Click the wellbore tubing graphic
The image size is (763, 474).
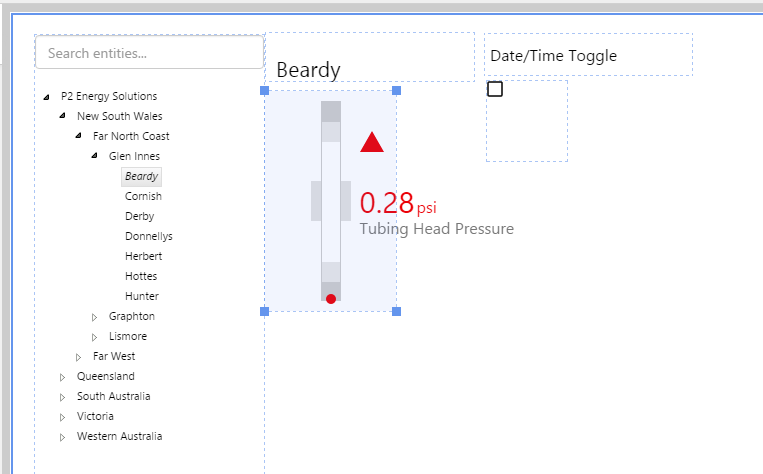click(x=331, y=200)
